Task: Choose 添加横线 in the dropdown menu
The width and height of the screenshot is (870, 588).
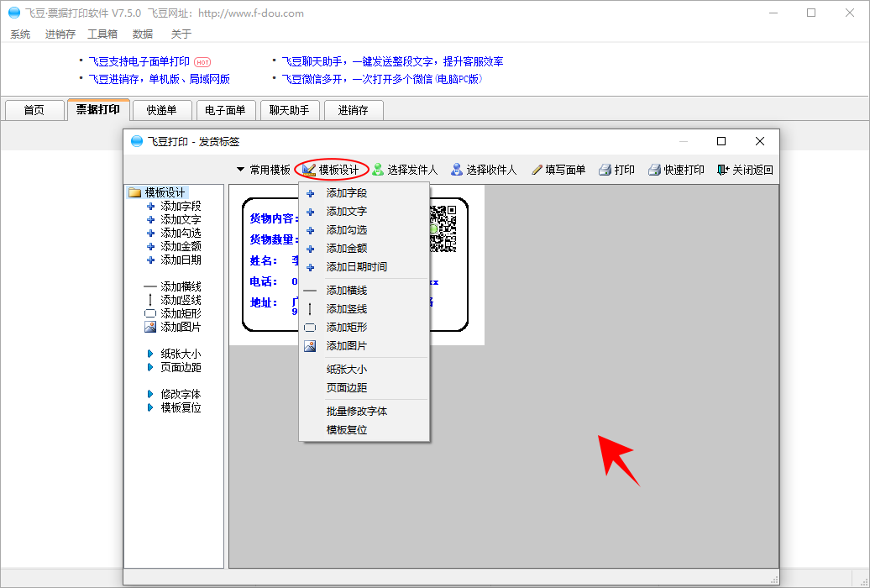Action: [364, 291]
